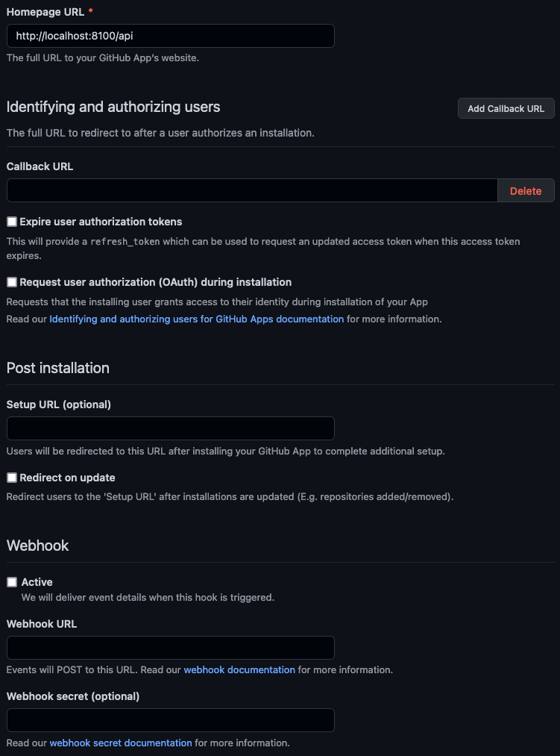Click the 'Webhook secret (optional)' field label

pos(72,696)
